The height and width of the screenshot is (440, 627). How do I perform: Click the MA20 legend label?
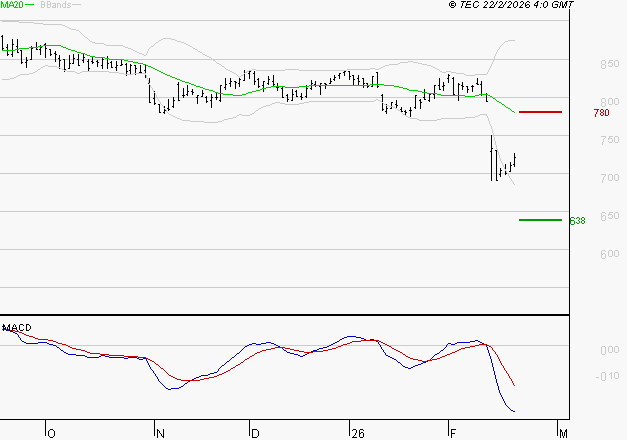click(12, 5)
